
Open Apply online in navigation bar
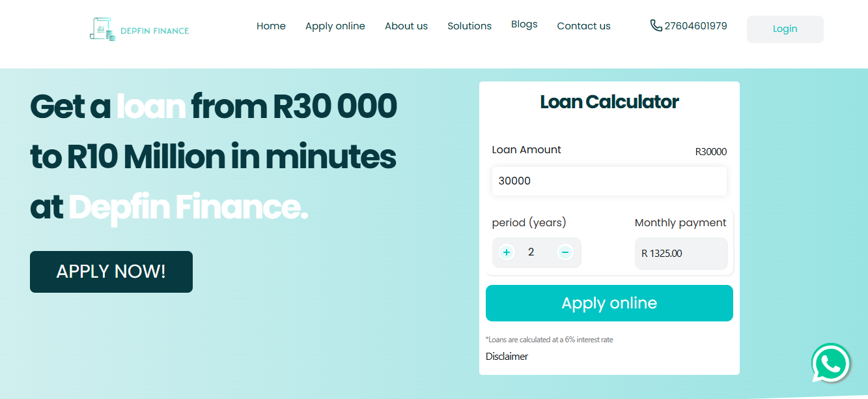tap(335, 26)
